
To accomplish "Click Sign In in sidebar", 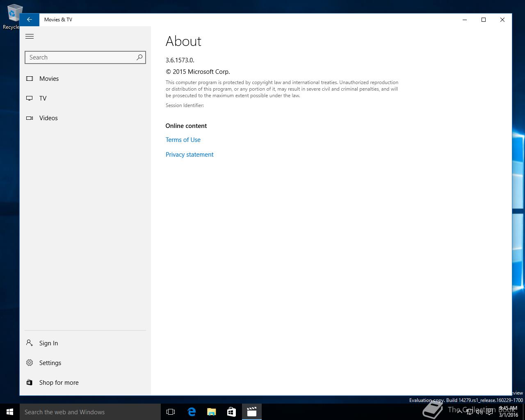I will click(x=85, y=343).
